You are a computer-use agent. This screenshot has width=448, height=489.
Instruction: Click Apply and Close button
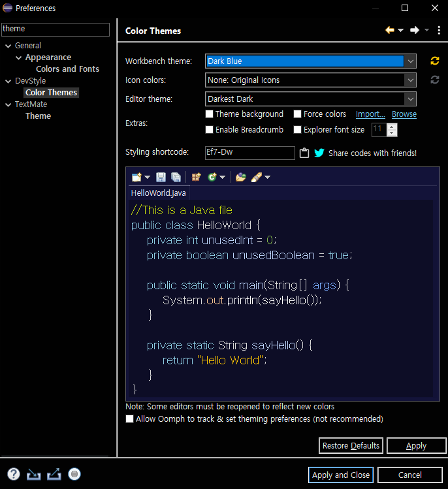point(341,475)
